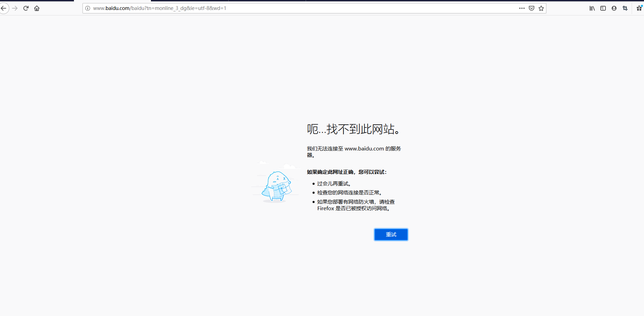Open the What's New gift icon
Viewport: 644px width, 316px height.
tap(639, 8)
